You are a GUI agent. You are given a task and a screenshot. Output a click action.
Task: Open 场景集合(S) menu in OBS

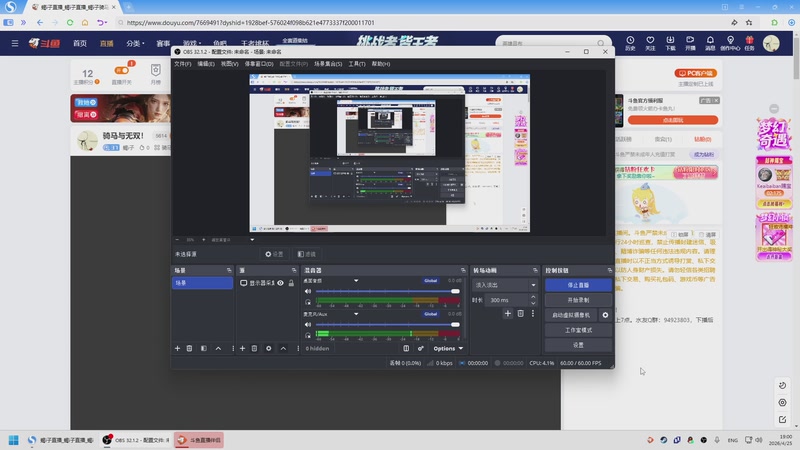coord(328,64)
